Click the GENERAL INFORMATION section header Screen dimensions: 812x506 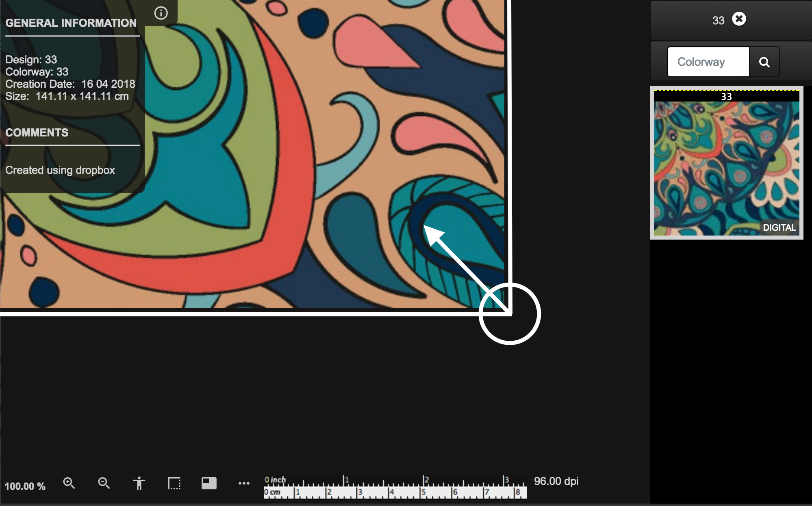click(x=71, y=23)
